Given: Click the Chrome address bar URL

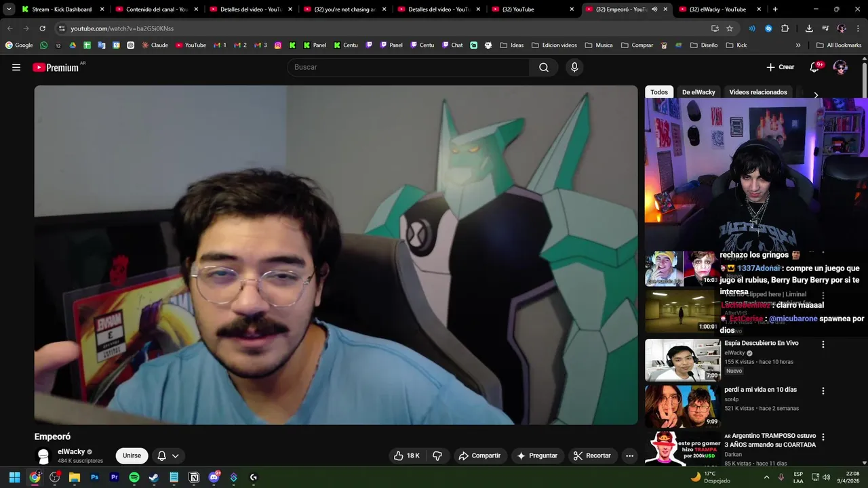Looking at the screenshot, I should (x=122, y=28).
